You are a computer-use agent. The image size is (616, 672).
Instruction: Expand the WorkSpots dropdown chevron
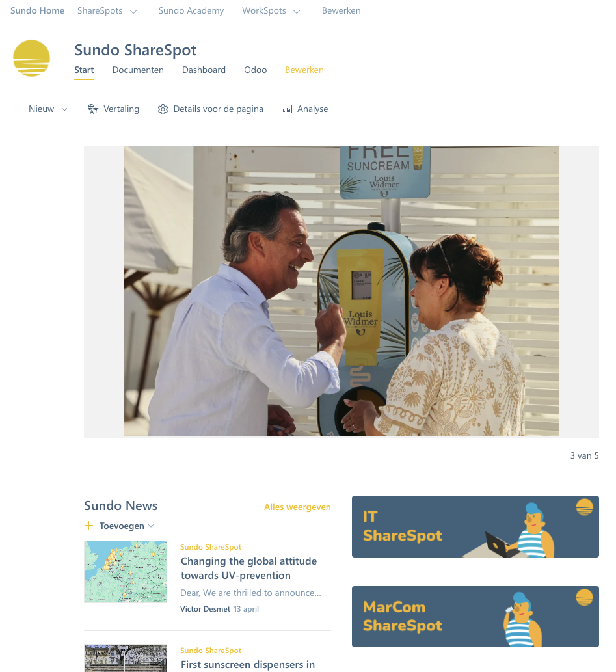[297, 12]
